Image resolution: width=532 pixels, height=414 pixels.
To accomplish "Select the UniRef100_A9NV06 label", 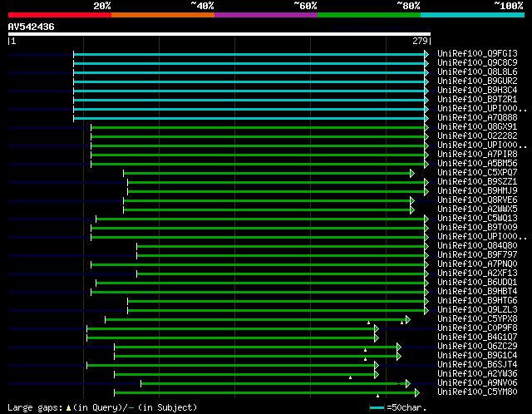I will pos(477,383).
